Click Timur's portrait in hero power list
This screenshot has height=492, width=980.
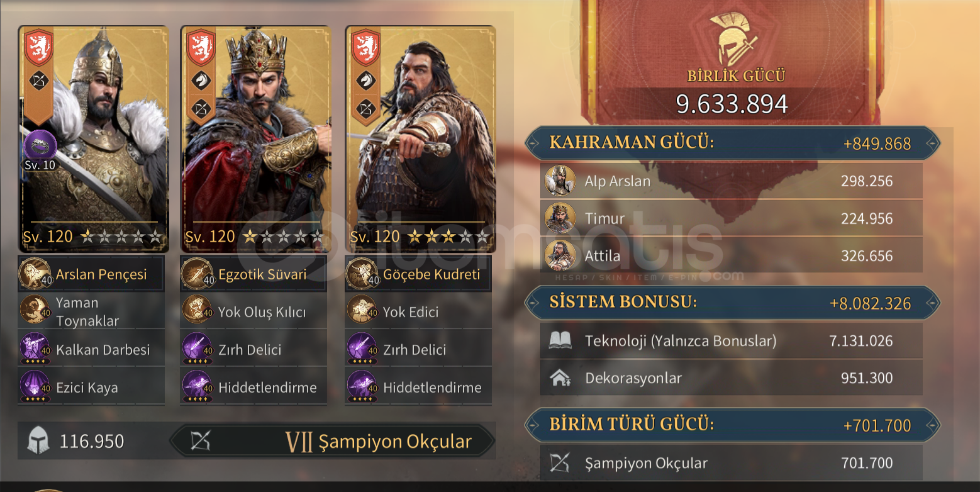pyautogui.click(x=559, y=218)
